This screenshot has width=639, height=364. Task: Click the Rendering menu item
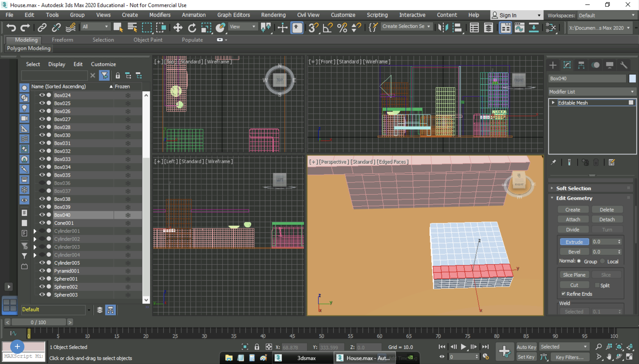click(272, 15)
